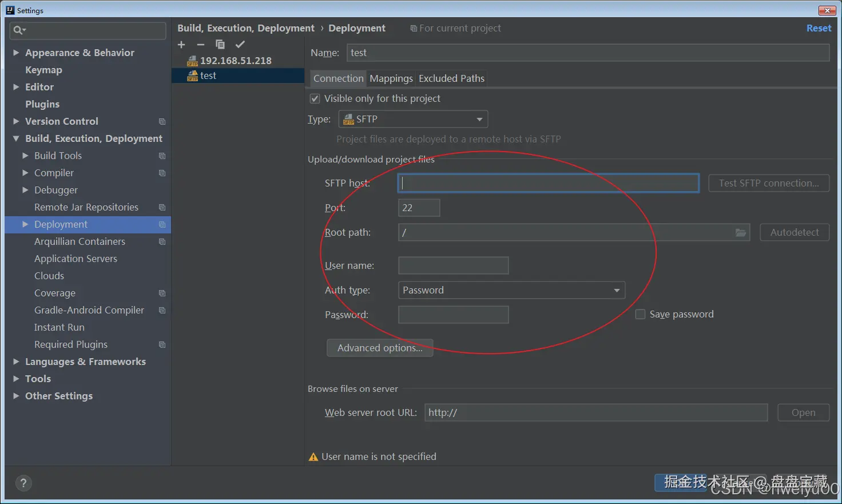Image resolution: width=842 pixels, height=504 pixels.
Task: Toggle Visible only for this project
Action: tap(315, 98)
